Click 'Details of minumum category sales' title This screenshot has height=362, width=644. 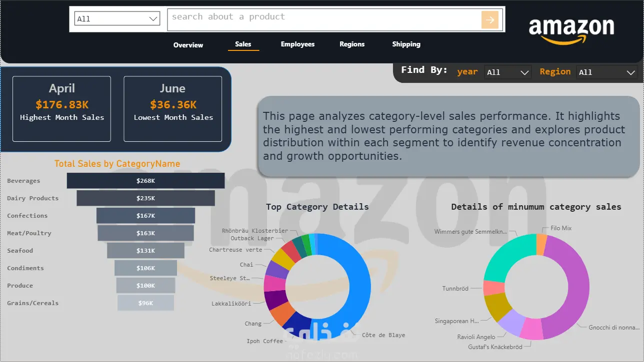536,207
